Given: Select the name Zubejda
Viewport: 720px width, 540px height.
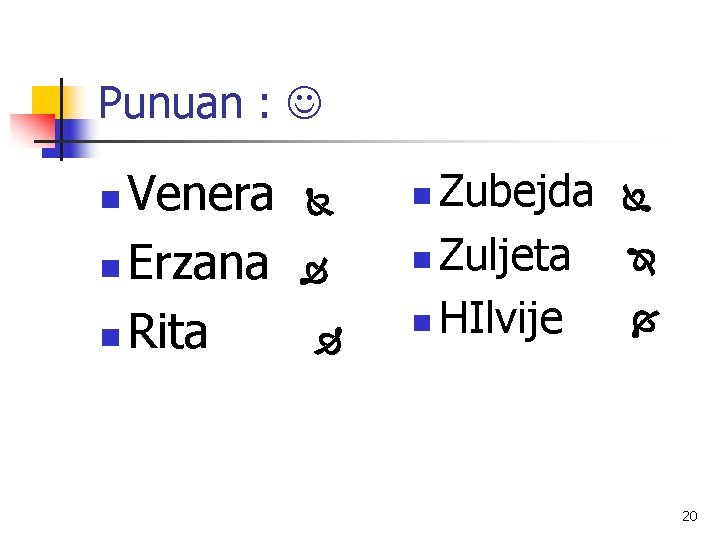Looking at the screenshot, I should [x=516, y=191].
